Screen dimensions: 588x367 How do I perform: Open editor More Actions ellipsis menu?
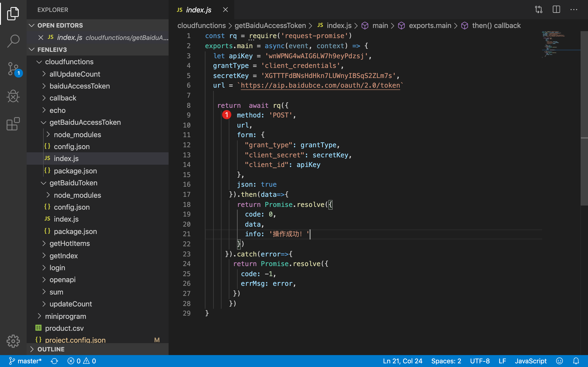pos(574,10)
